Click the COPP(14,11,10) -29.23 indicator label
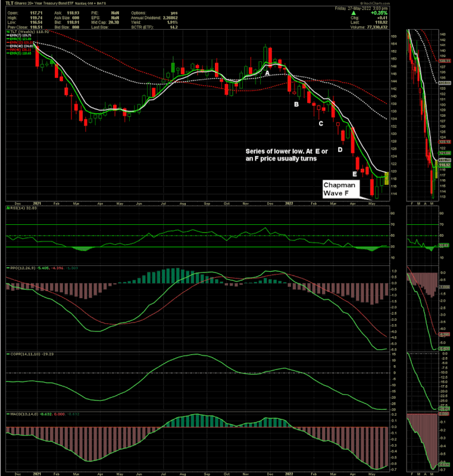453x476 pixels. [x=32, y=354]
